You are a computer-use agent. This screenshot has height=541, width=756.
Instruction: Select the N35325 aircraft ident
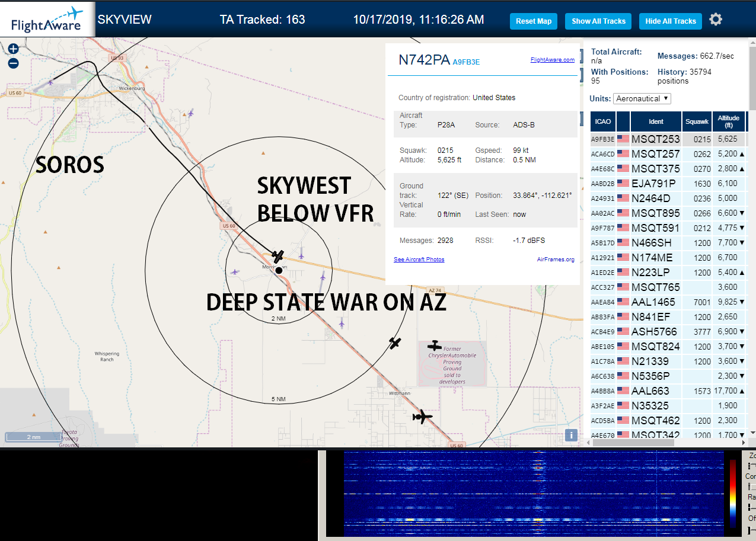pos(650,406)
